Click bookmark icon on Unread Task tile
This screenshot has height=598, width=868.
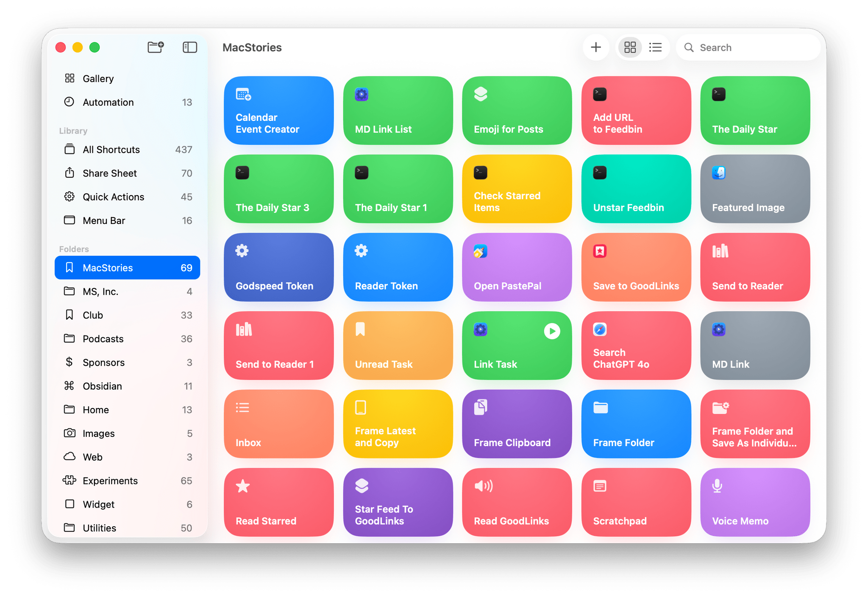tap(360, 329)
